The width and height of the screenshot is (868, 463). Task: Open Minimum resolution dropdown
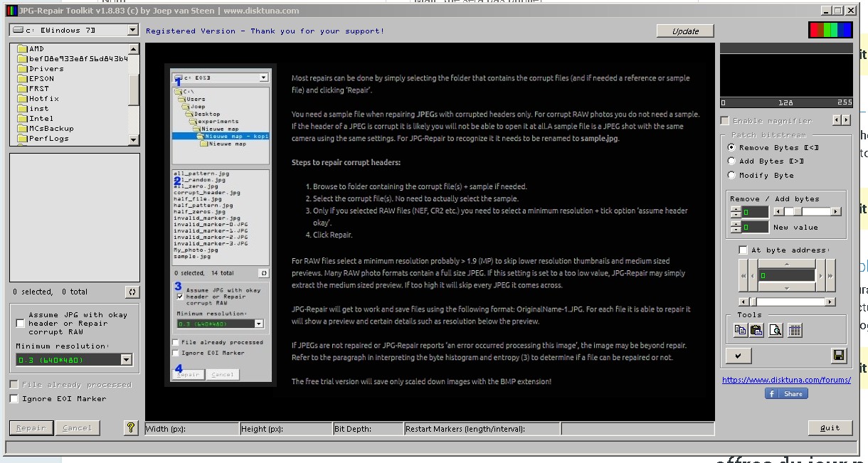tap(127, 360)
